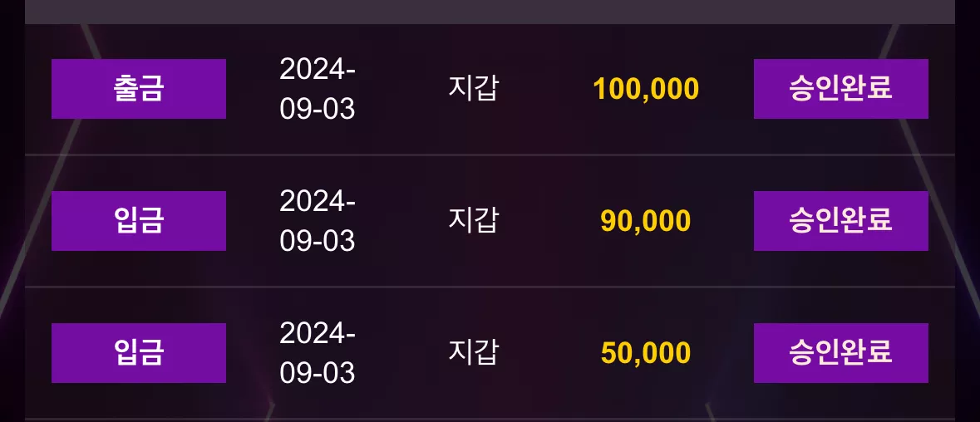
Task: Click the gray header bar above the list
Action: click(x=490, y=12)
